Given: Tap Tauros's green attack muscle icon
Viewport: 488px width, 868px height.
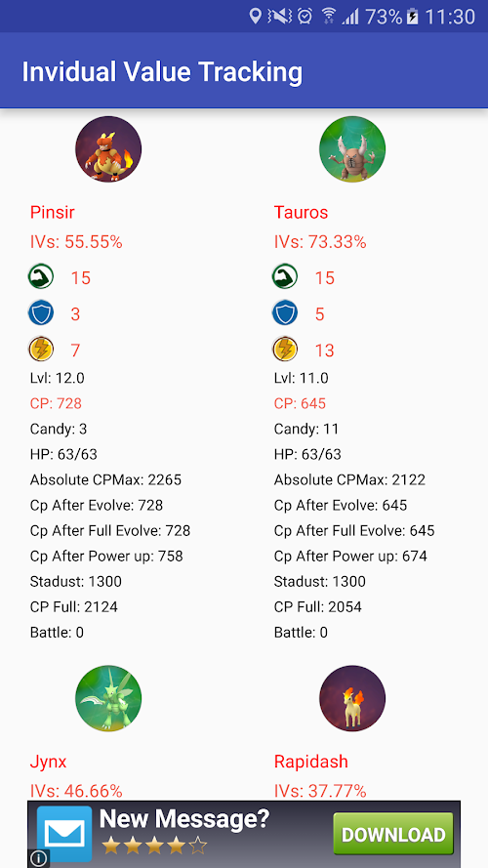Looking at the screenshot, I should [285, 276].
